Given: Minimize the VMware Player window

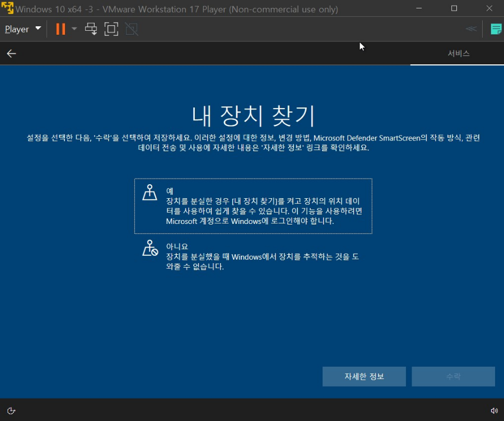Looking at the screenshot, I should 419,8.
